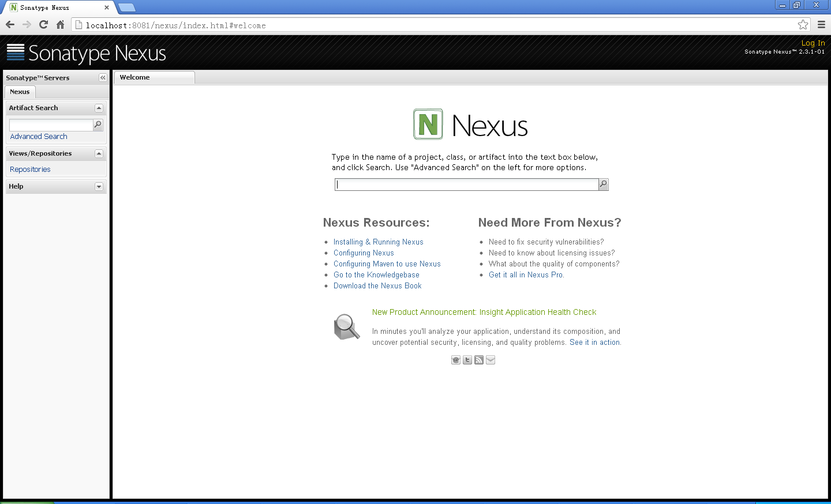Open Advanced Search
The width and height of the screenshot is (831, 504).
[39, 137]
